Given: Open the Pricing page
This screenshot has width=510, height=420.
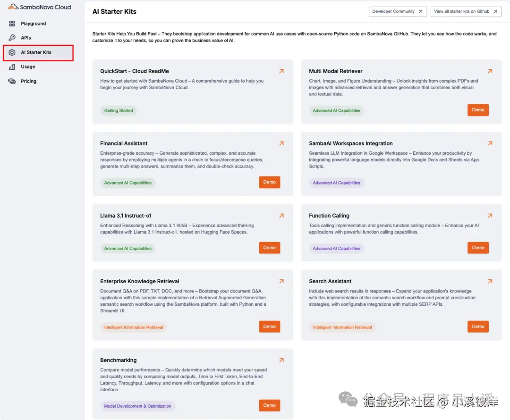Looking at the screenshot, I should click(29, 81).
